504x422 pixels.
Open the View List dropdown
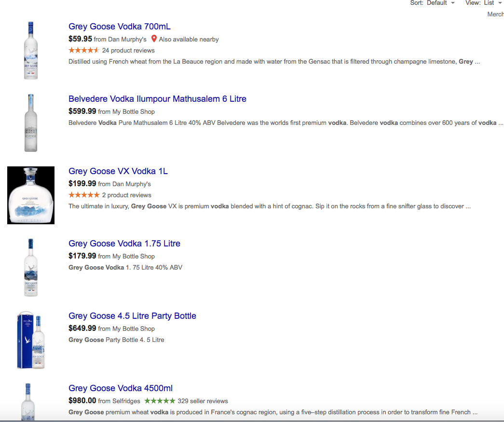[x=483, y=3]
